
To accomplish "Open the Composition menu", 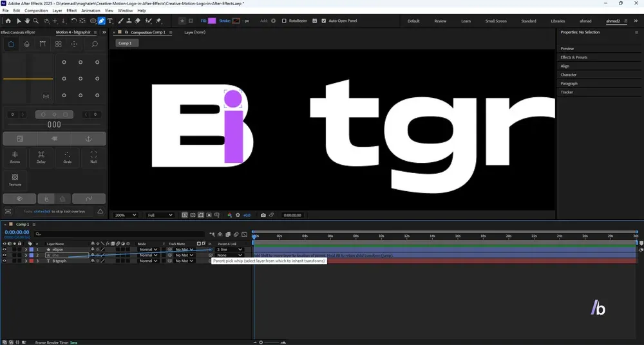I will (36, 11).
